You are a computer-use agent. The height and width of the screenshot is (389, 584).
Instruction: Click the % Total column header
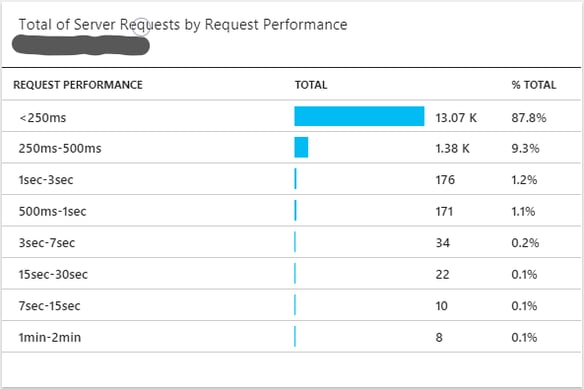533,85
